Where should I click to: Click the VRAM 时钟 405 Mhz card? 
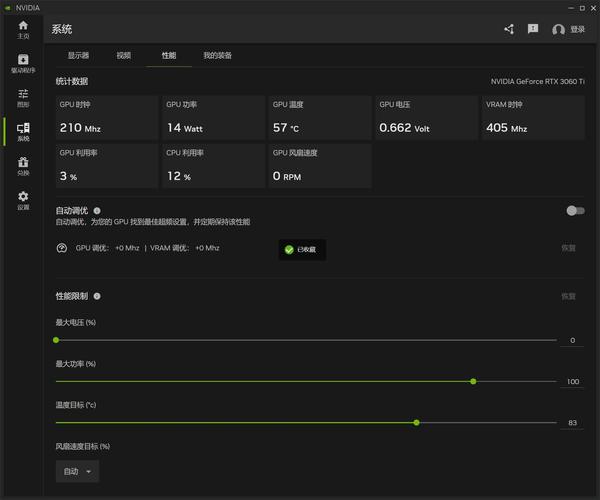533,118
